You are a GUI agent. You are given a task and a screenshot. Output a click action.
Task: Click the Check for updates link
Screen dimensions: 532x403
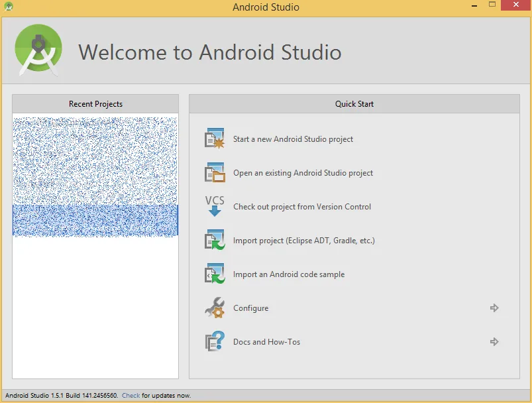[131, 396]
